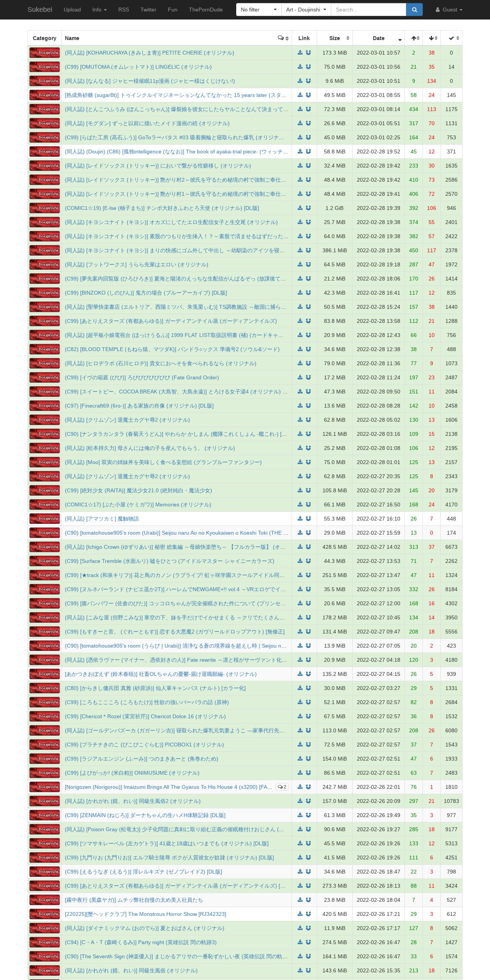
Task: Open the LINGELIC torrent title link
Action: point(138,67)
